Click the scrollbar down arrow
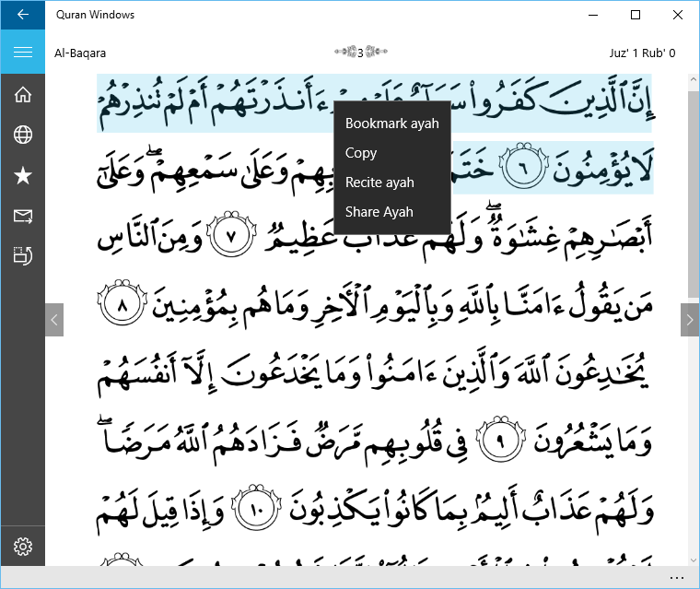 tap(694, 560)
